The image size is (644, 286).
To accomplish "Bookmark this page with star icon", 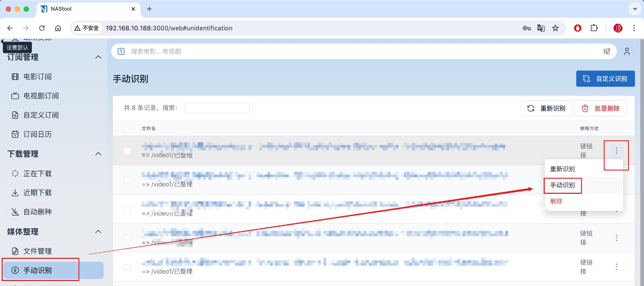I will [555, 28].
